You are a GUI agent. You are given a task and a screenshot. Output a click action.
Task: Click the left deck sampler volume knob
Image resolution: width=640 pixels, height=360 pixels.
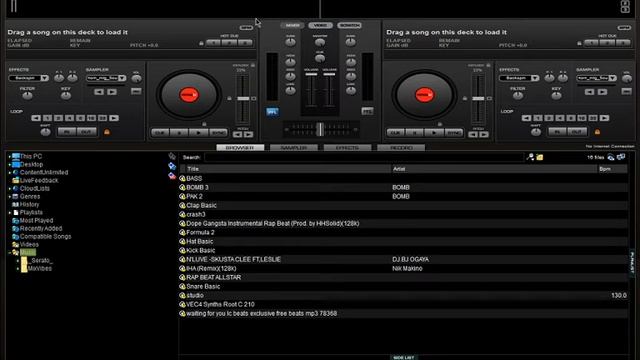pos(136,79)
